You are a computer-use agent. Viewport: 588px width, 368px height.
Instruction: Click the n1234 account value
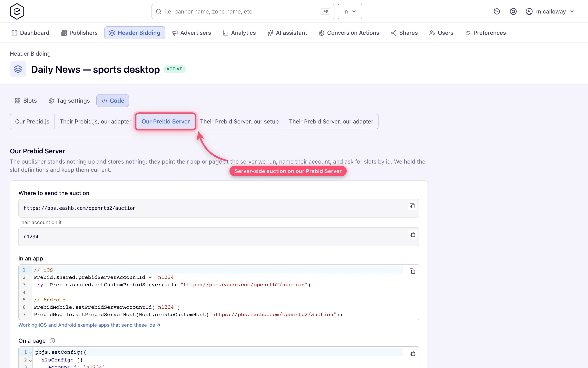(x=31, y=237)
